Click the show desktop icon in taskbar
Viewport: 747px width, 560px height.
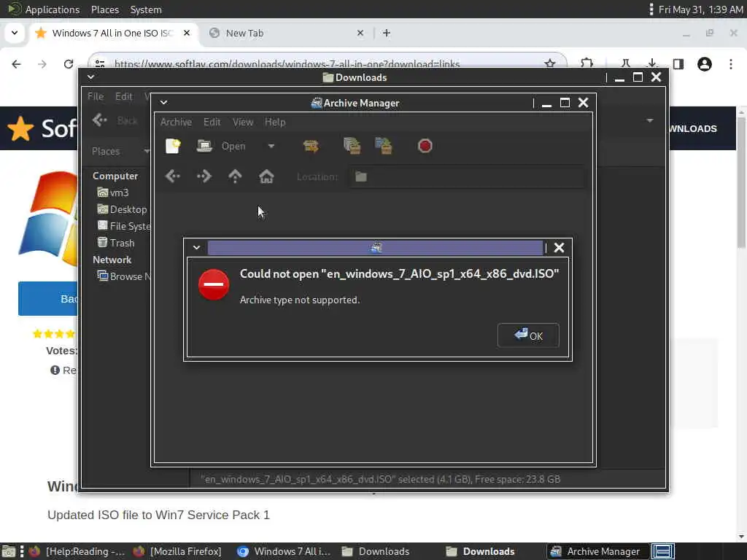coord(9,552)
